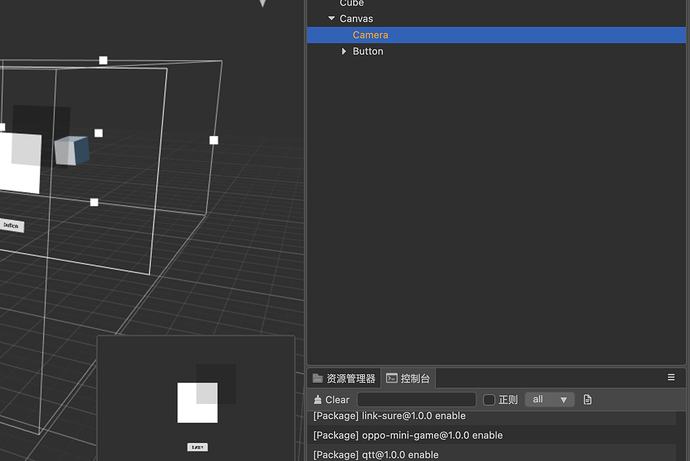Clear the console log
This screenshot has width=690, height=461.
click(x=331, y=399)
